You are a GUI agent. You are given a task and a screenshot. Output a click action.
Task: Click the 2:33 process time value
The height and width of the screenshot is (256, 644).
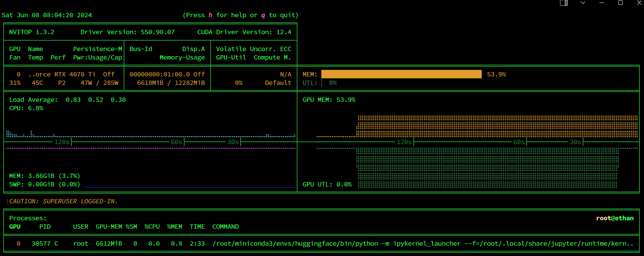[197, 243]
